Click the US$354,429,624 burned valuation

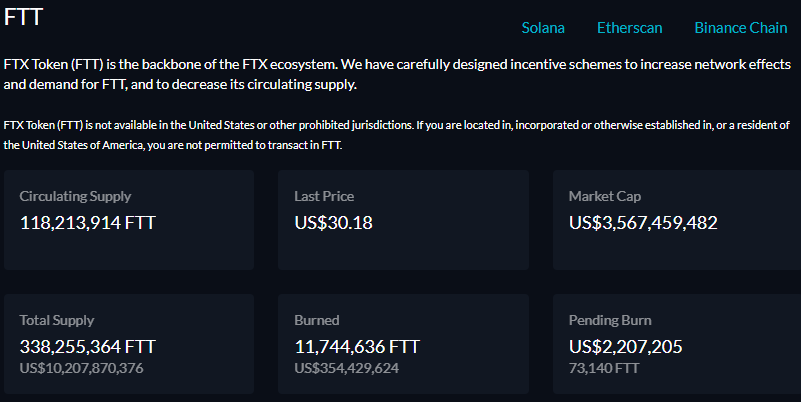(347, 368)
